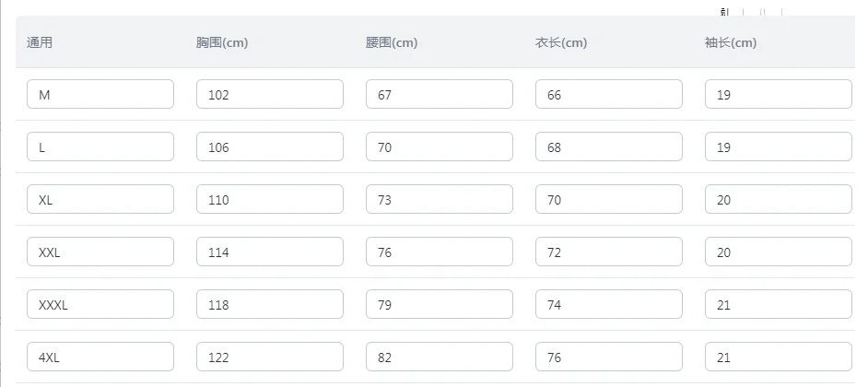Click the size field containing M

coord(100,94)
